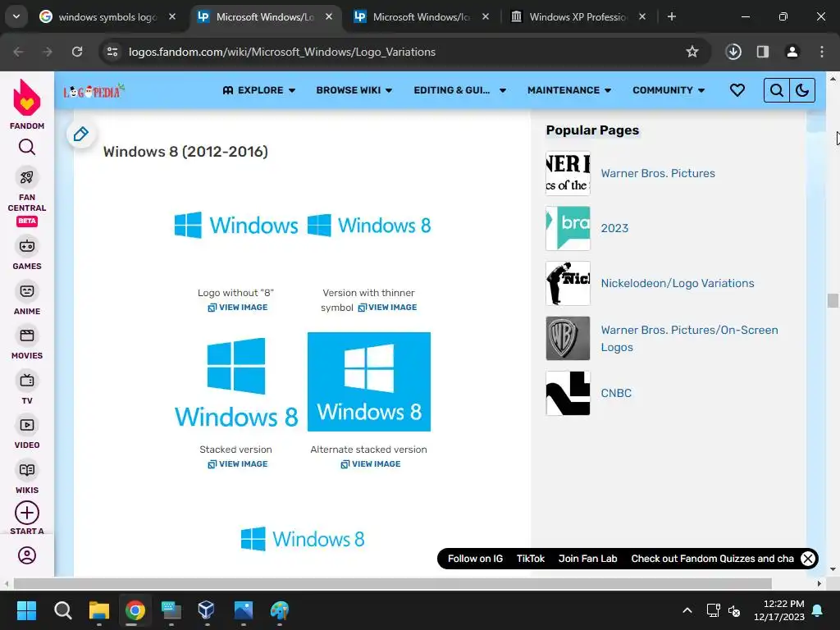This screenshot has width=840, height=630.
Task: Close the windows symbols logo tab
Action: [172, 16]
